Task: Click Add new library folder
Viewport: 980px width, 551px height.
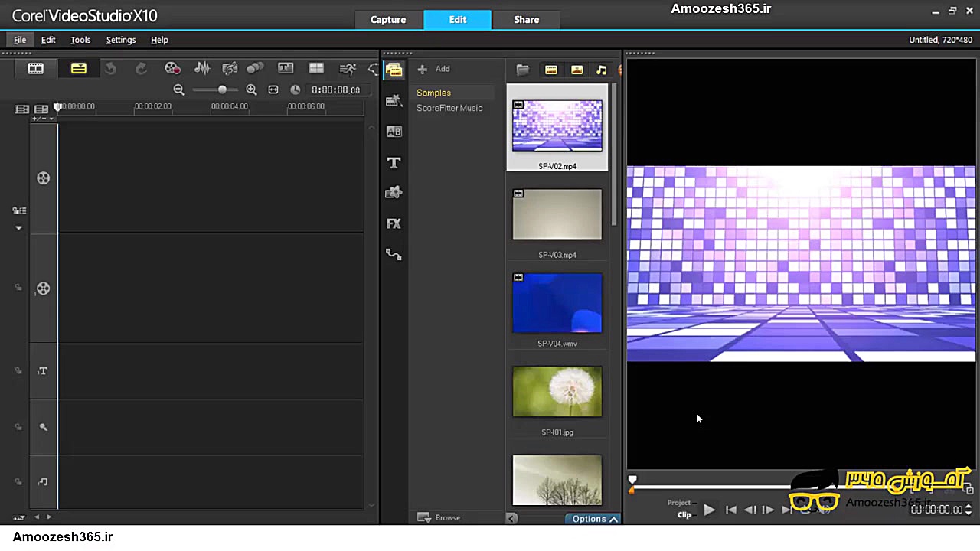Action: tap(434, 69)
